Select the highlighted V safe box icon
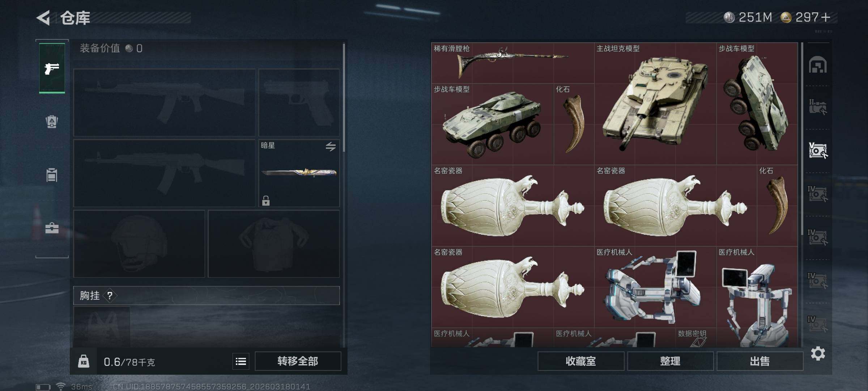The image size is (868, 391). tap(818, 150)
